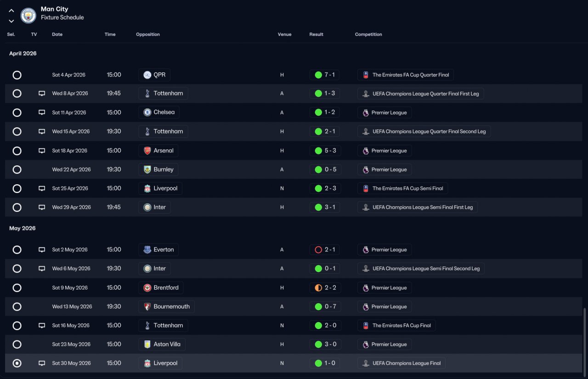Image resolution: width=588 pixels, height=379 pixels.
Task: Open the Bournemouth opposition button
Action: click(x=166, y=307)
